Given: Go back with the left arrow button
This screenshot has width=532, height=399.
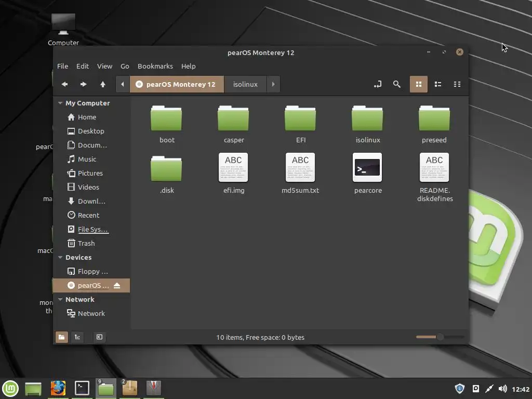Looking at the screenshot, I should (64, 84).
